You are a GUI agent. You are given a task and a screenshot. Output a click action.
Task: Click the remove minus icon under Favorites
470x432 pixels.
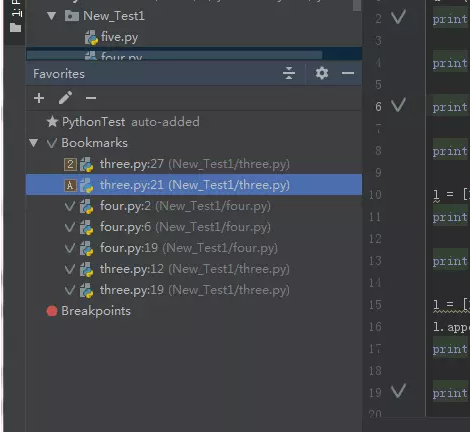click(x=91, y=98)
